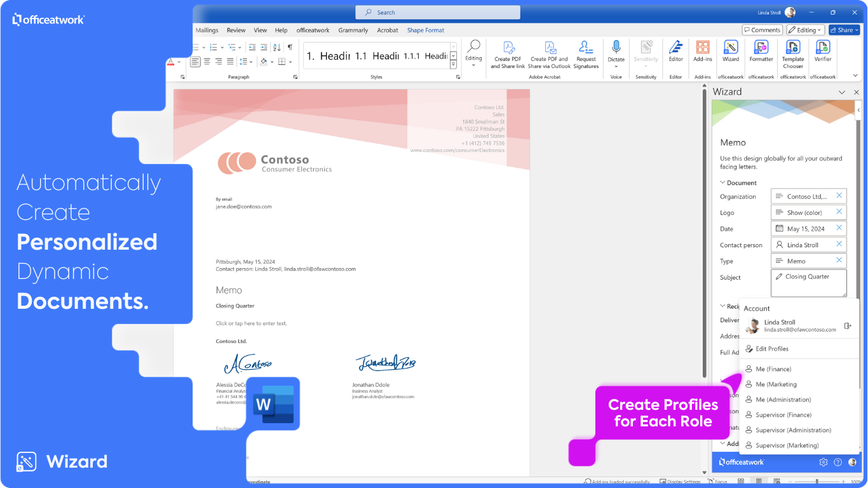Open the officeatwork Wizard add-in

[x=731, y=51]
